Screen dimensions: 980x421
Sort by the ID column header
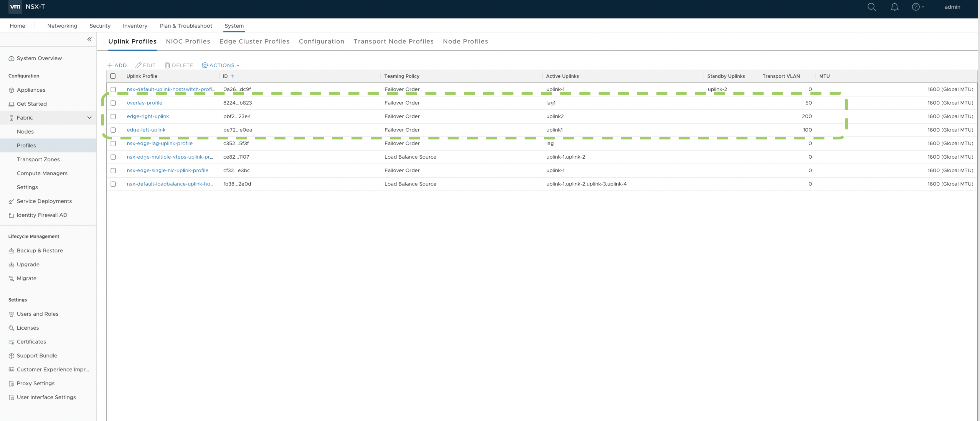(225, 76)
